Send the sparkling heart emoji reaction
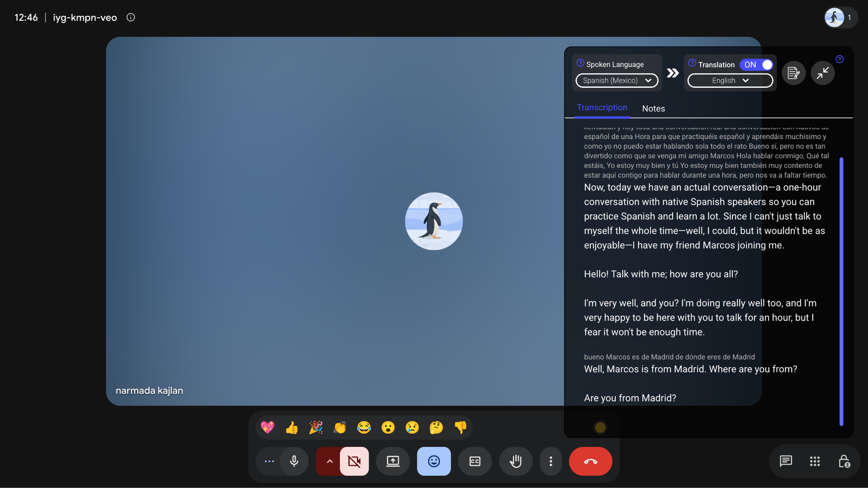Screen dimensions: 868x488 click(267, 427)
